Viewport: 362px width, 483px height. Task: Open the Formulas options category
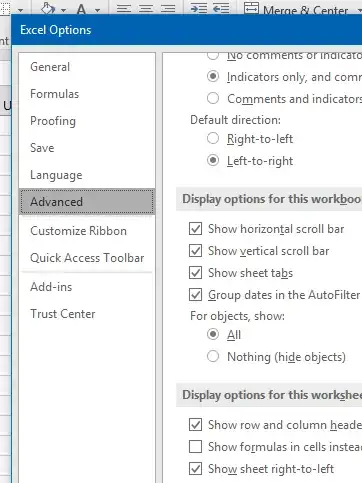[87, 94]
